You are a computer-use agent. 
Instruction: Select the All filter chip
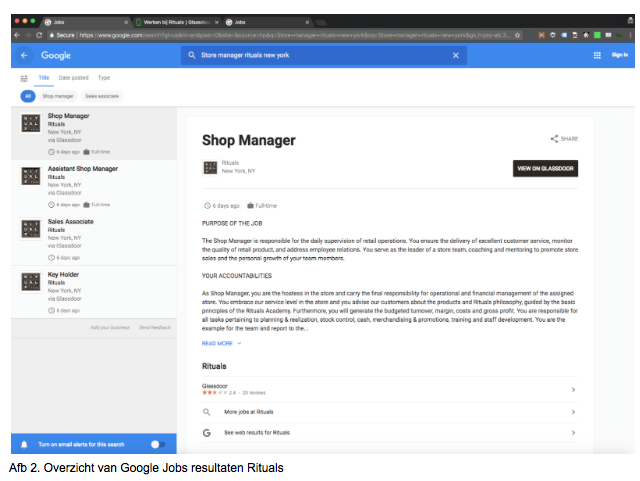click(28, 96)
